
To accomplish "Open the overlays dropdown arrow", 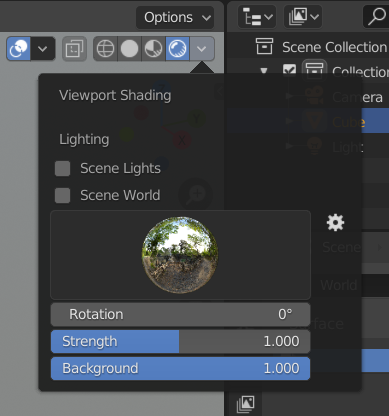I will tap(43, 49).
